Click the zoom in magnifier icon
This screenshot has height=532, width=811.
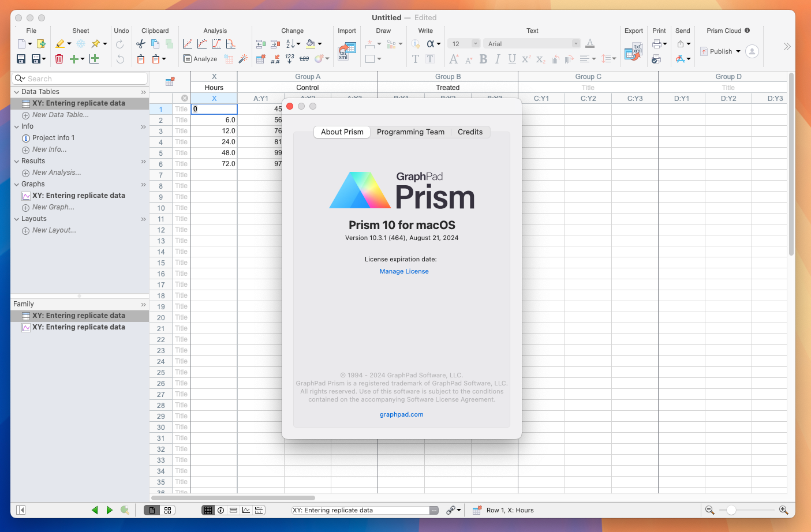[x=783, y=510]
